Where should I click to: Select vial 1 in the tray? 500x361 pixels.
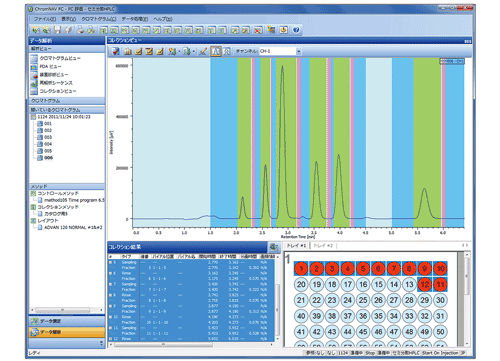301,268
